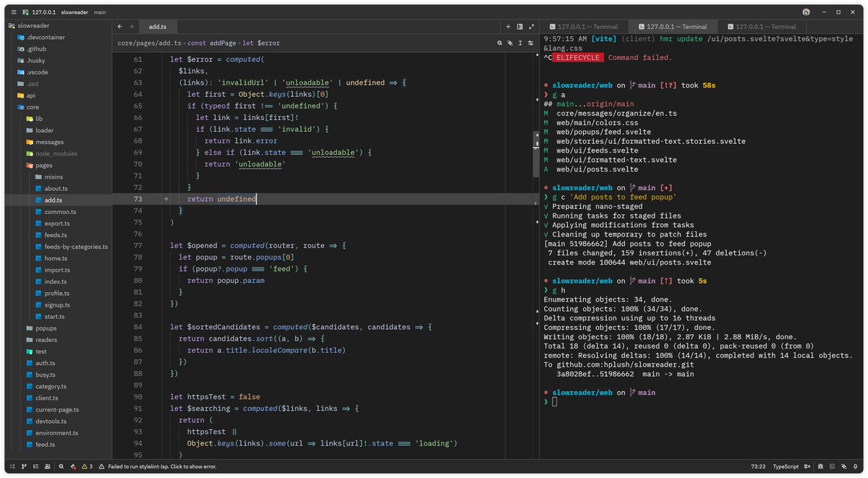868x478 pixels.
Task: Open project search with the magnifier icon
Action: [61, 466]
